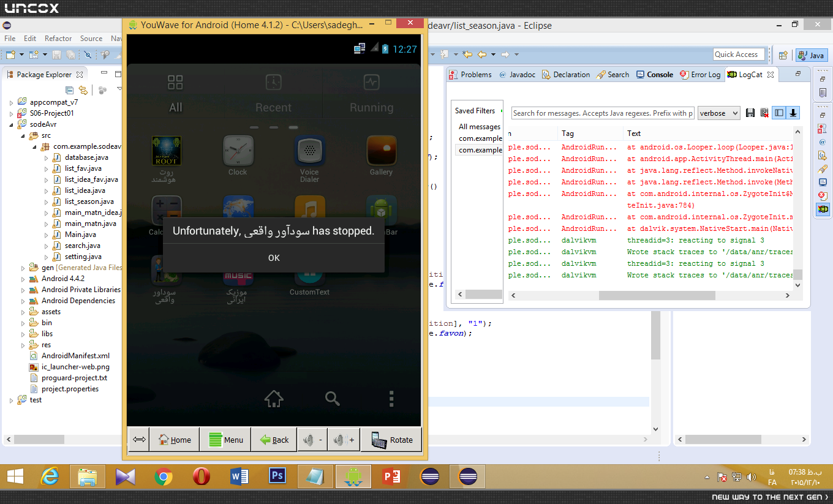Select All messages saved filter
Viewport: 833px width, 504px height.
(x=480, y=127)
